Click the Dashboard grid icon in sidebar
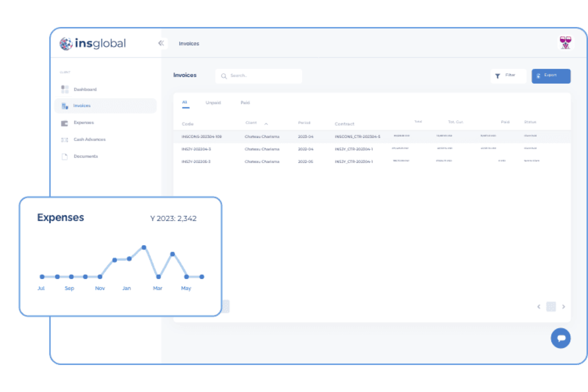 (x=65, y=89)
